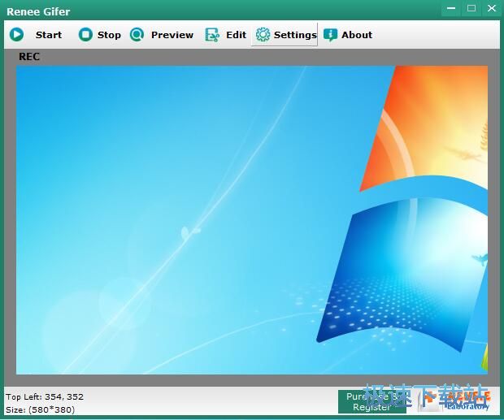This screenshot has height=420, width=504.
Task: Minimize the Renee Gifer window
Action: click(451, 8)
